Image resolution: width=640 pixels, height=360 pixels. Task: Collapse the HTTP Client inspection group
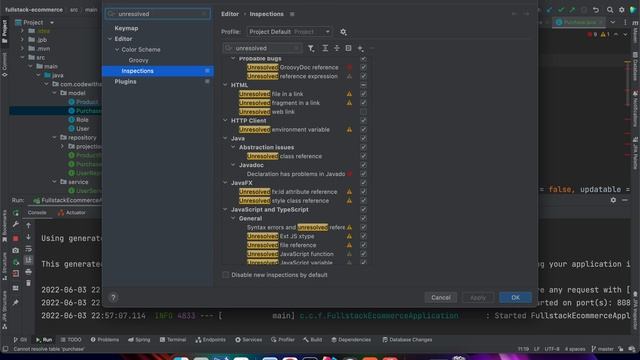(x=225, y=120)
